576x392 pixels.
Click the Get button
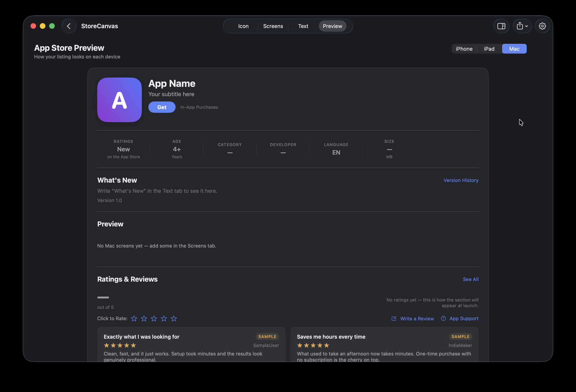pos(162,107)
